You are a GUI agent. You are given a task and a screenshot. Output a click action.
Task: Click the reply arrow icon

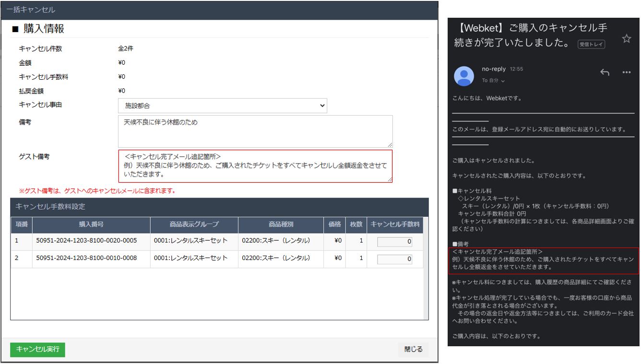point(605,72)
